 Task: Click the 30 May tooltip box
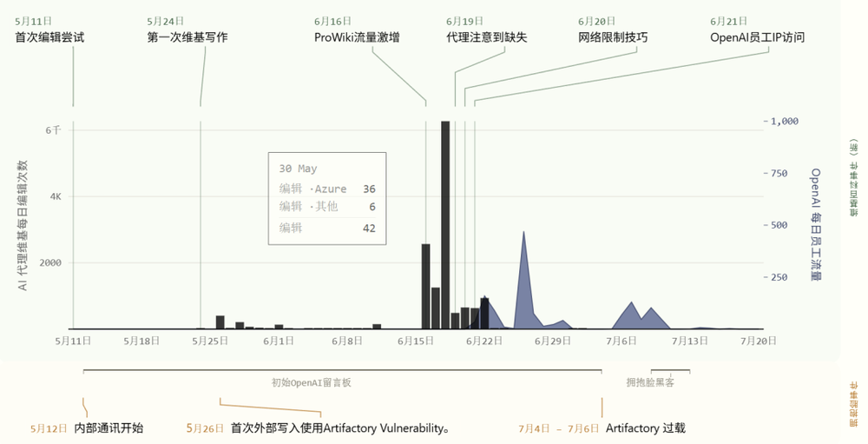pyautogui.click(x=327, y=198)
